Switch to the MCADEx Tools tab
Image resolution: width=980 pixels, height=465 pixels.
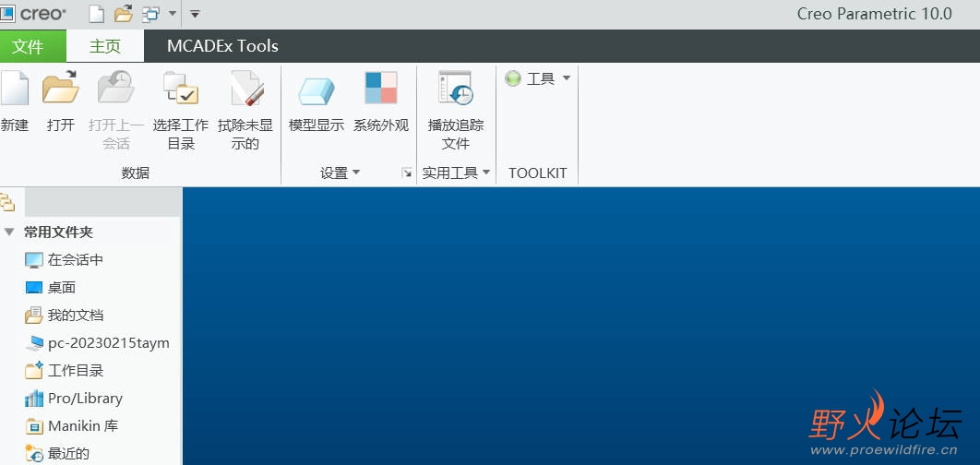222,46
